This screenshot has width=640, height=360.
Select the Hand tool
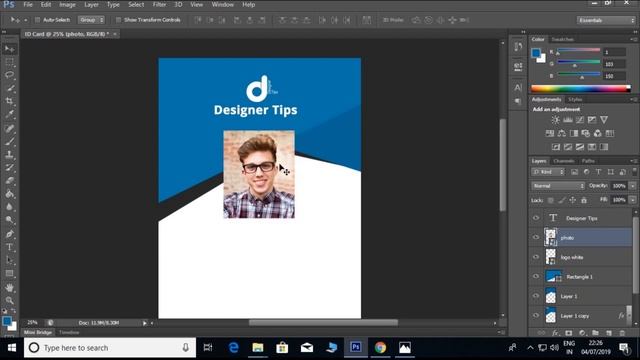click(x=9, y=288)
